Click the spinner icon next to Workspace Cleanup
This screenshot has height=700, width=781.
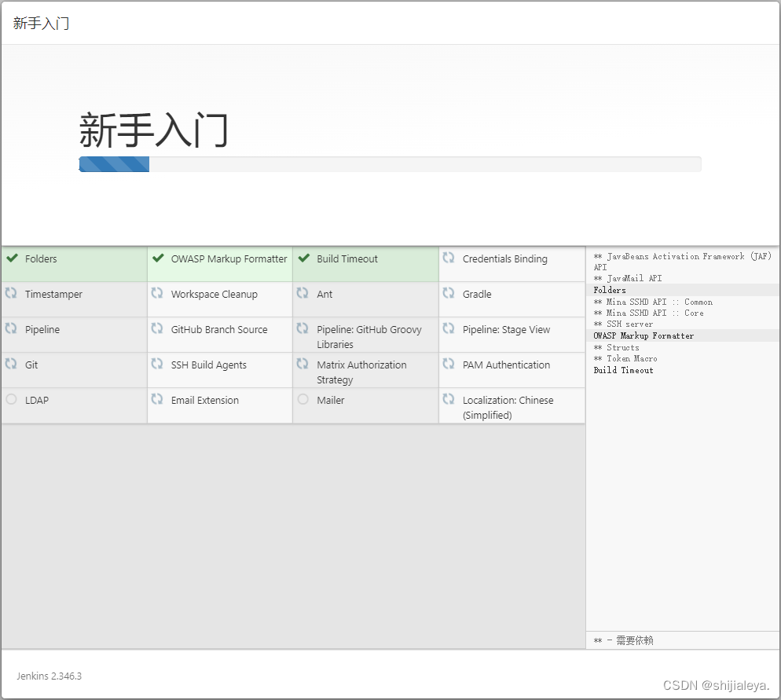click(157, 293)
